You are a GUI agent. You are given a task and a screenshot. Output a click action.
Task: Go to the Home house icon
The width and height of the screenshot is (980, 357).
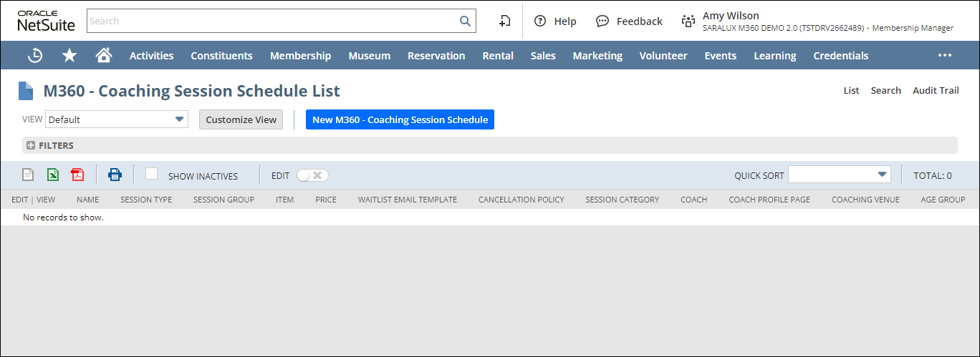104,55
